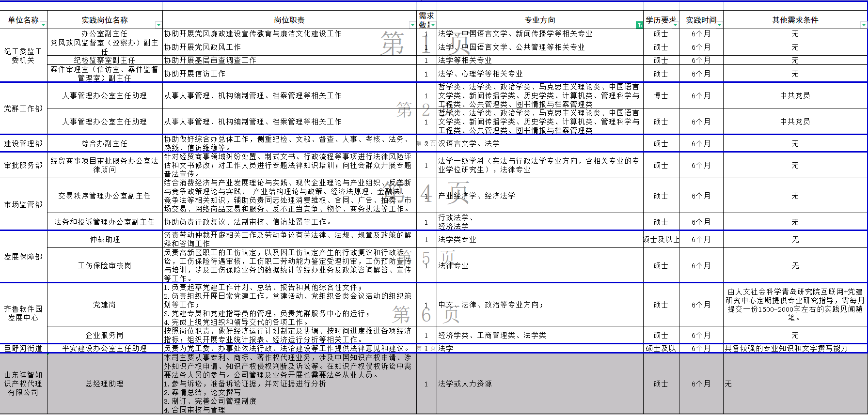This screenshot has width=868, height=415.
Task: Open the 学历要求 column filter dropdown
Action: [676, 25]
